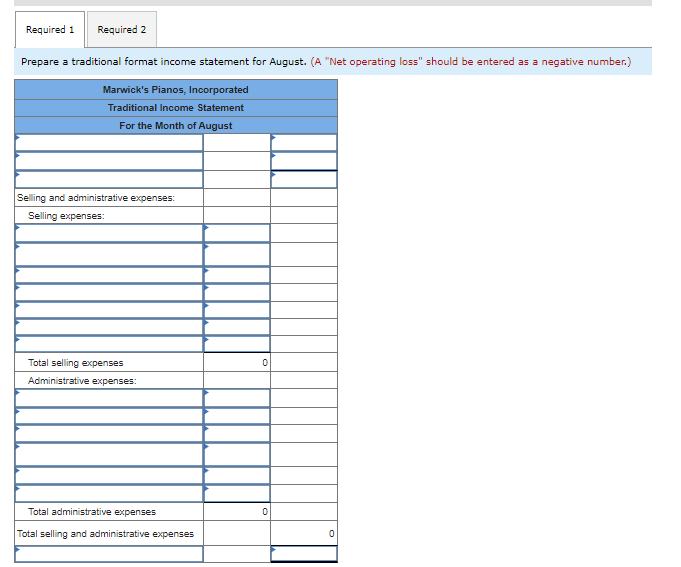Select the 'Total administrative expenses' row label
This screenshot has width=681, height=567.
[92, 511]
